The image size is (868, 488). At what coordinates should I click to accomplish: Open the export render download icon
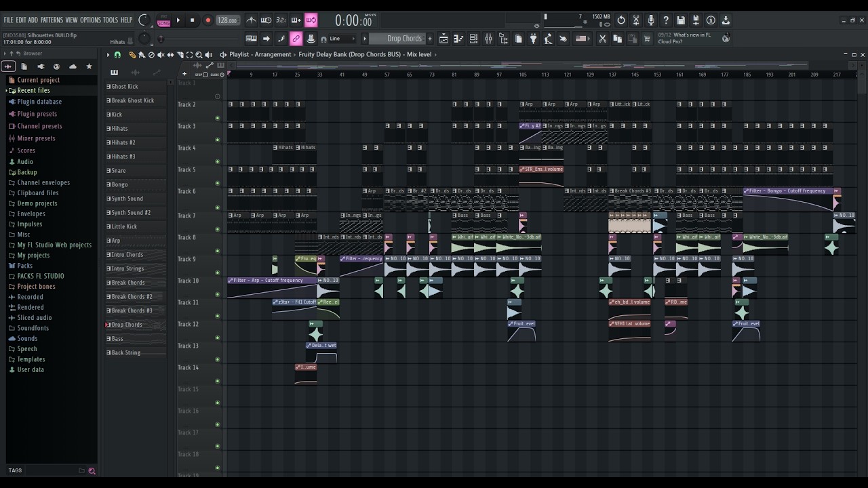(x=726, y=20)
